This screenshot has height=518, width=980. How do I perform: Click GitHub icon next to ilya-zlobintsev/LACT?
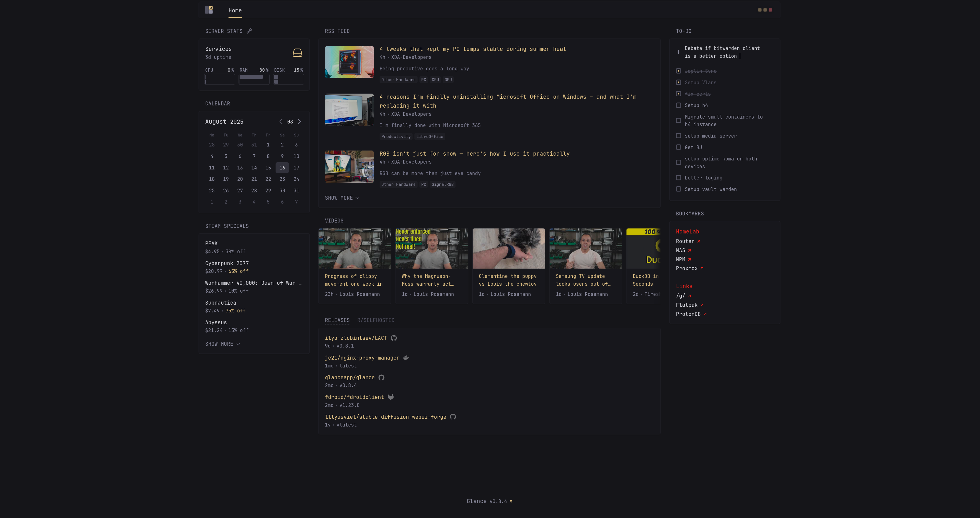click(x=394, y=338)
